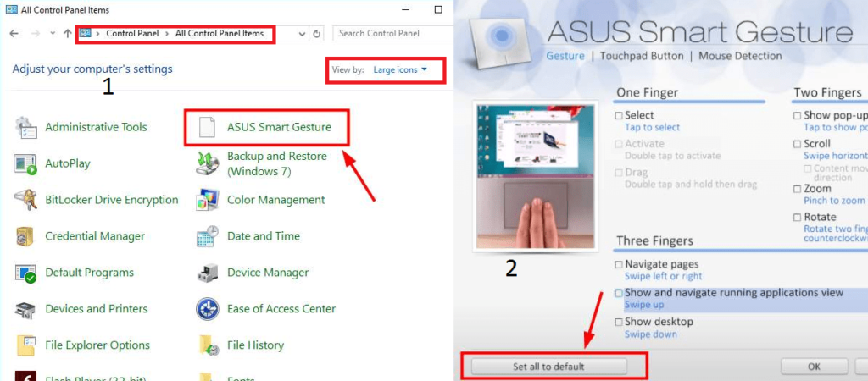This screenshot has height=381, width=868.
Task: Open the Administrative Tools icon
Action: pyautogui.click(x=25, y=127)
